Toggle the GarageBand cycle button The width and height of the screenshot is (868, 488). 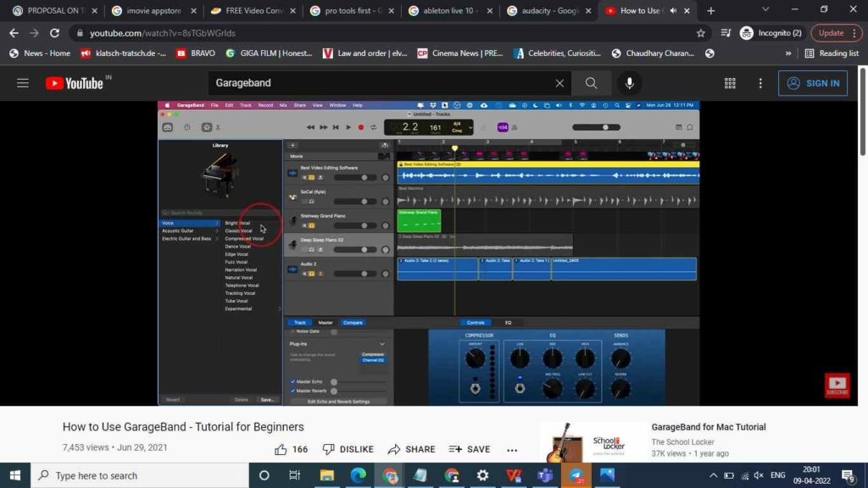click(x=374, y=127)
